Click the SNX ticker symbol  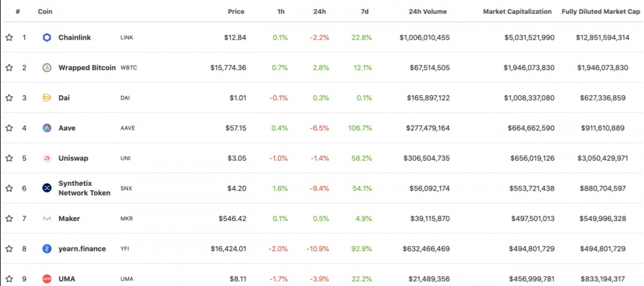[x=126, y=188]
